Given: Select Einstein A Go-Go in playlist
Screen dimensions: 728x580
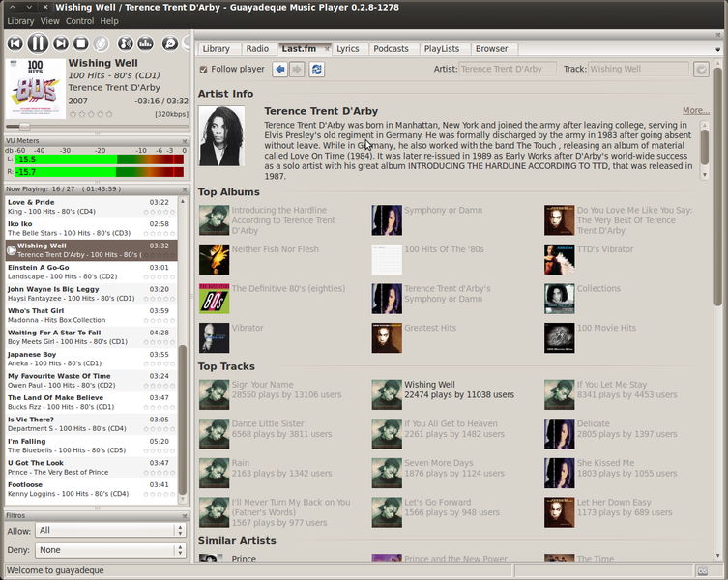Looking at the screenshot, I should [x=92, y=273].
